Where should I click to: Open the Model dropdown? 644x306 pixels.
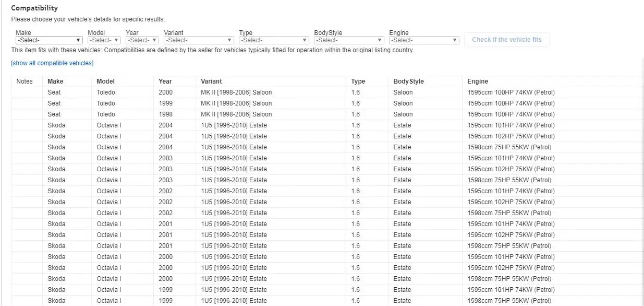(x=104, y=40)
